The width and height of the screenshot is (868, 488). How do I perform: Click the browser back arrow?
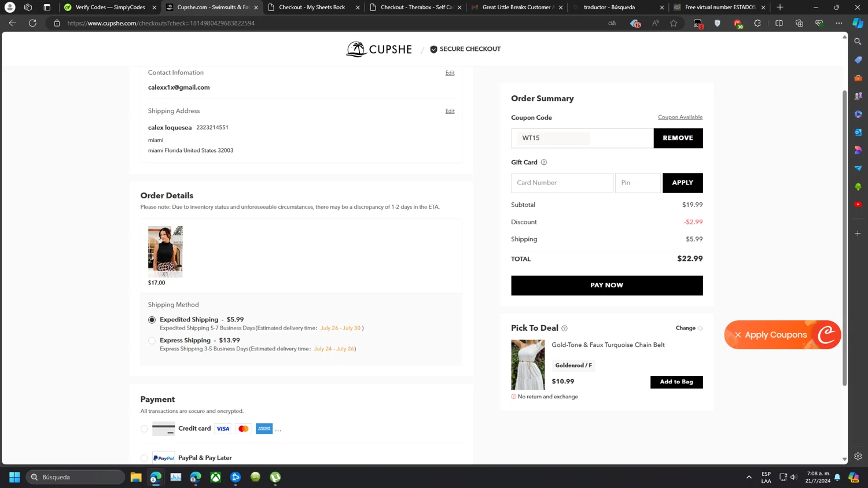coord(13,23)
